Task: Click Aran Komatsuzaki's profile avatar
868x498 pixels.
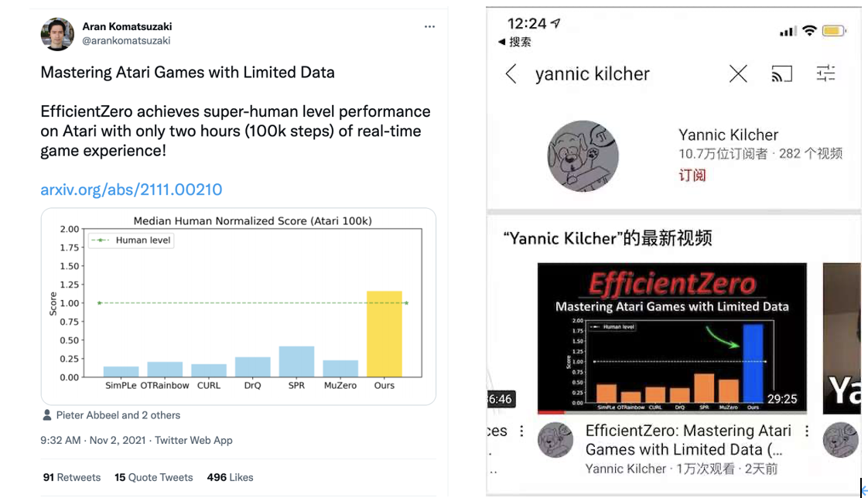Action: [x=57, y=34]
